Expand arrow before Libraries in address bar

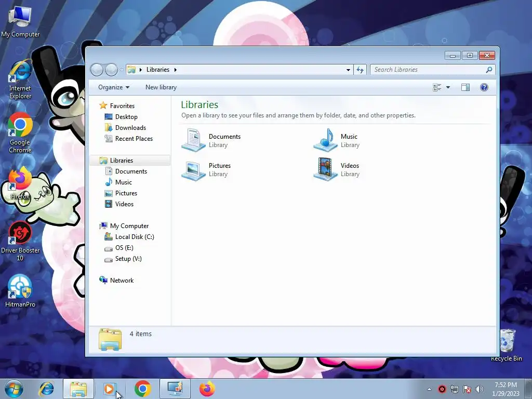(140, 70)
